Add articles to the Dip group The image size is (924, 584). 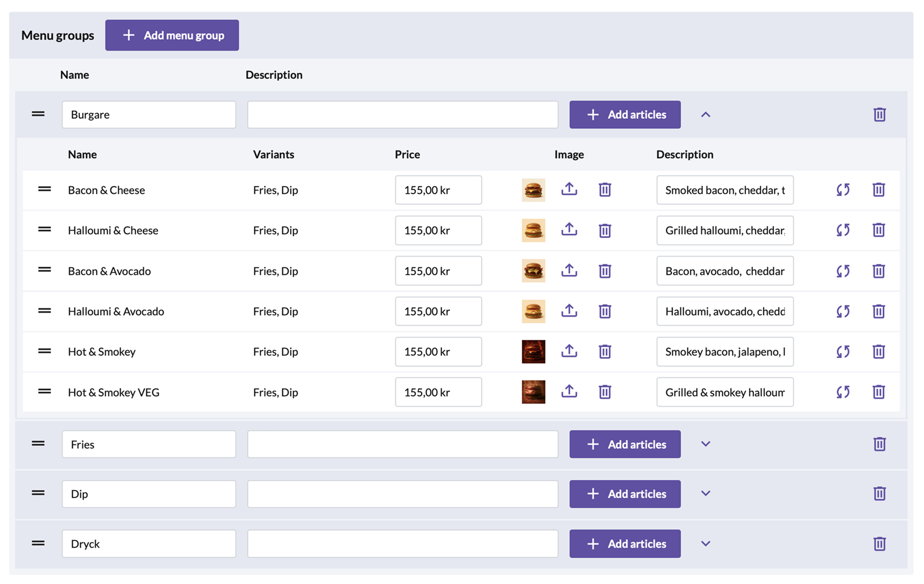click(x=625, y=493)
